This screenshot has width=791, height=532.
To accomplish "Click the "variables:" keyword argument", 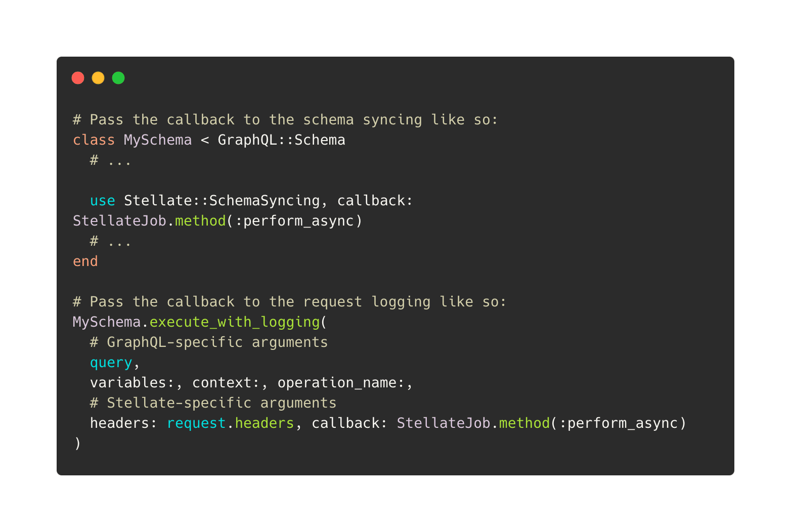I will [133, 383].
